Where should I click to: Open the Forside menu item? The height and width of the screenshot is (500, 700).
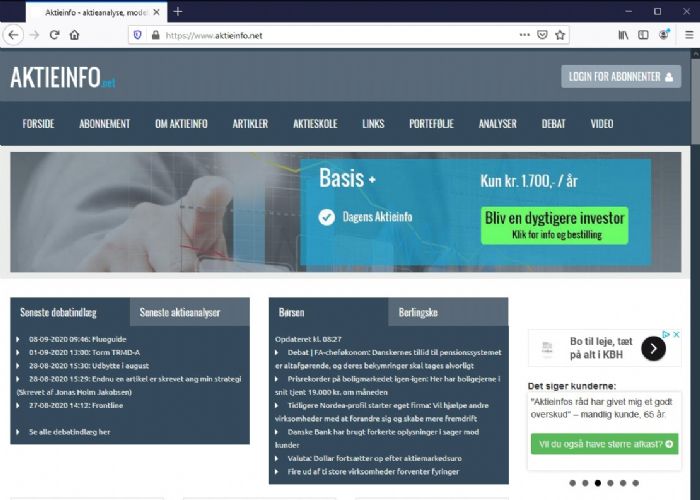click(38, 124)
